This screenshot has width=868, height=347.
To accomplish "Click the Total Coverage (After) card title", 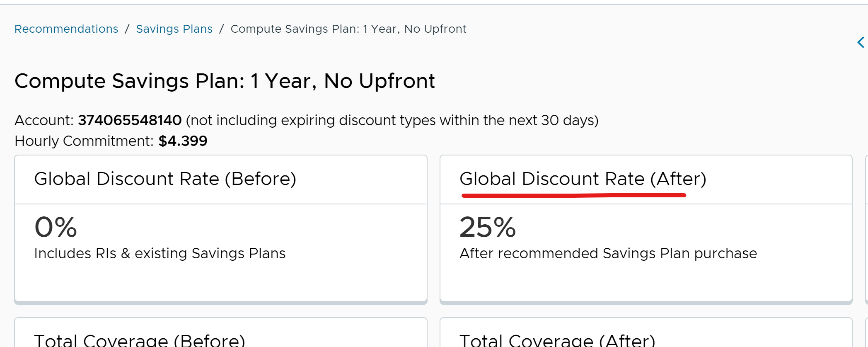I will point(557,340).
